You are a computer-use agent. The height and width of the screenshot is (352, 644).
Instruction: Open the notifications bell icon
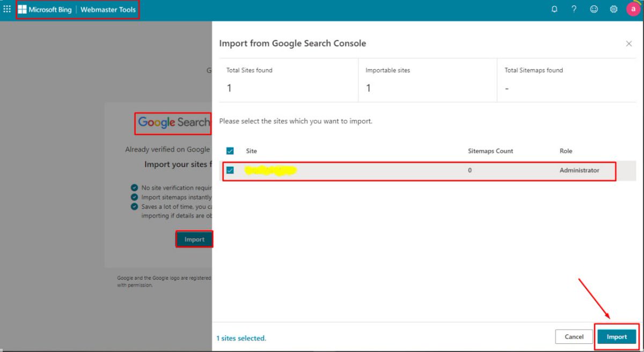(x=554, y=9)
